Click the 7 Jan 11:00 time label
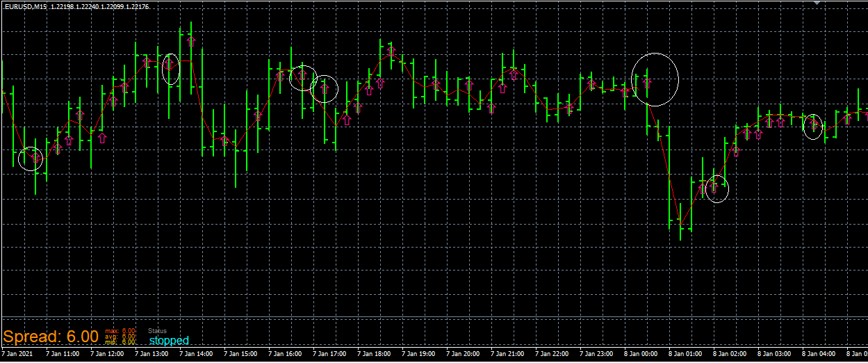This screenshot has height=363, width=868. click(x=63, y=354)
